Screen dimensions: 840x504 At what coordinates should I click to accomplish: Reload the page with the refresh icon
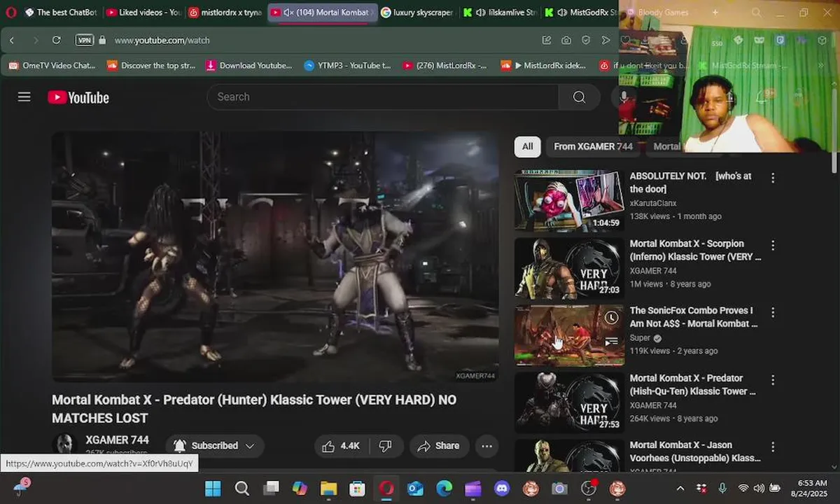pyautogui.click(x=57, y=41)
